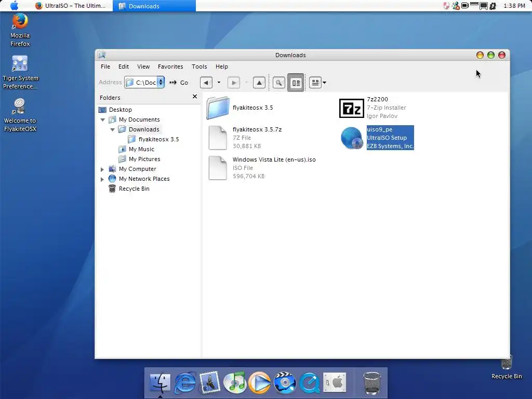Click the security shield tray icon
The width and height of the screenshot is (532, 399).
[x=446, y=6]
